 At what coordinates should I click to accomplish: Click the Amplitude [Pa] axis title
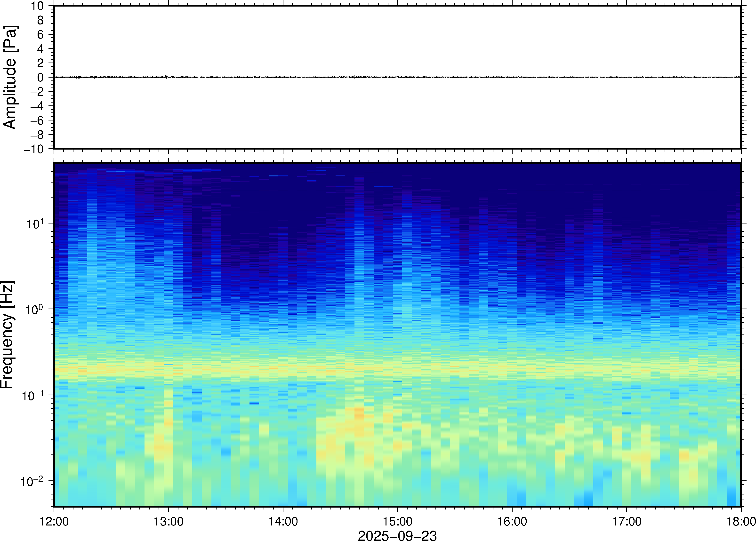coord(10,77)
